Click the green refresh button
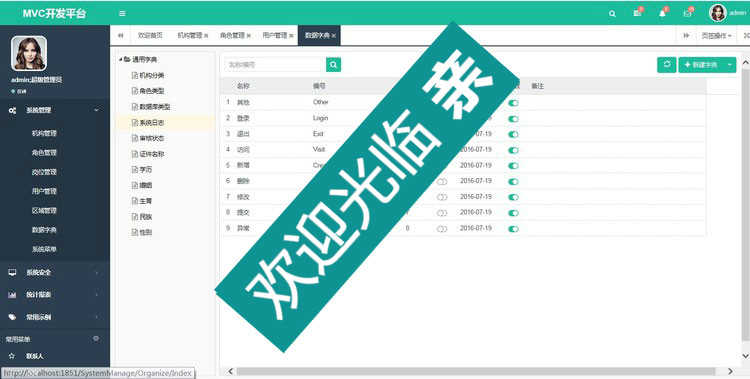 click(x=667, y=65)
